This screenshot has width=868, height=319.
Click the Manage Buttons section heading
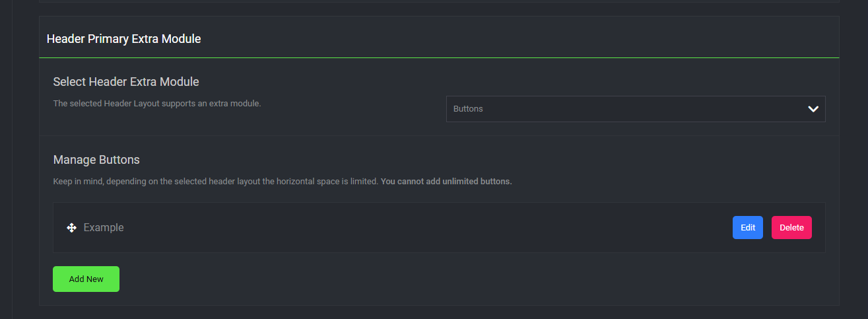coord(96,160)
